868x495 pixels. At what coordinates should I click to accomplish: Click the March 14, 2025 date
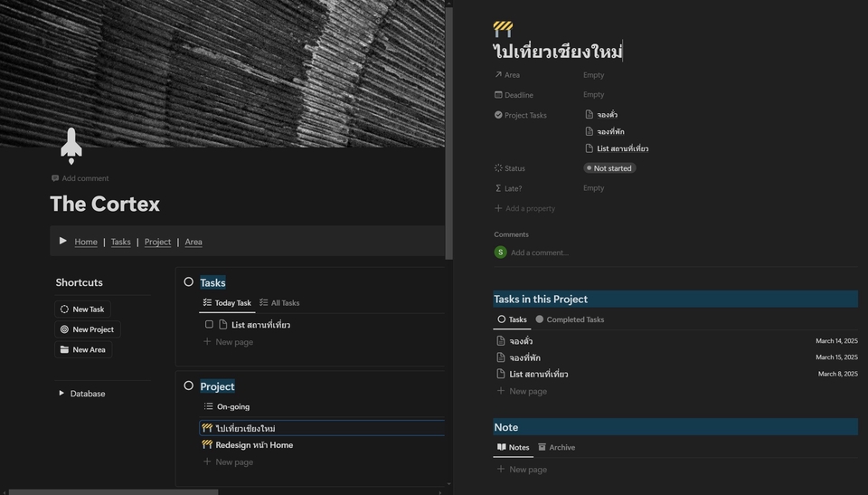(836, 341)
